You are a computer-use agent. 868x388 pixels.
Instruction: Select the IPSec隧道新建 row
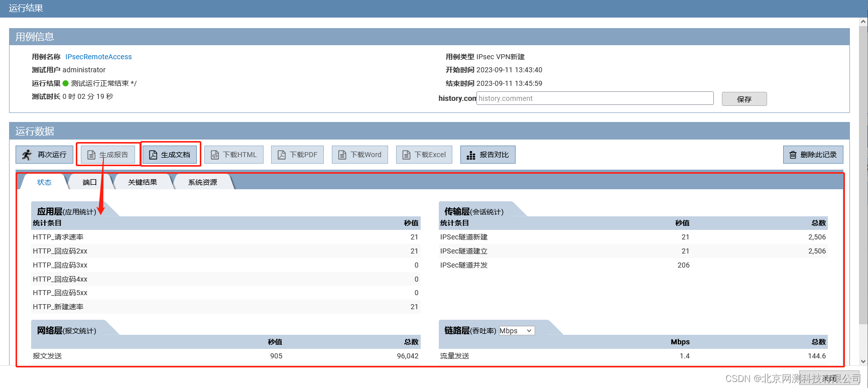pyautogui.click(x=633, y=237)
